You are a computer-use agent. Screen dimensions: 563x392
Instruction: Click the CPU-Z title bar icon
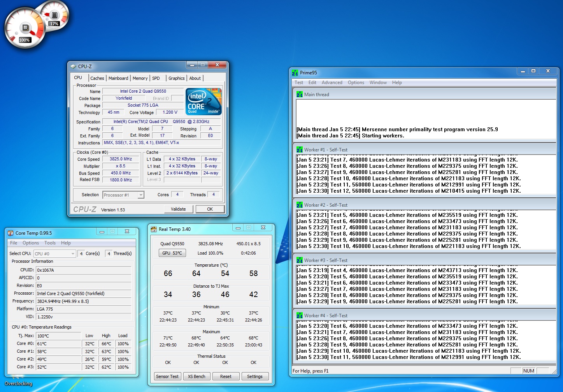[73, 67]
